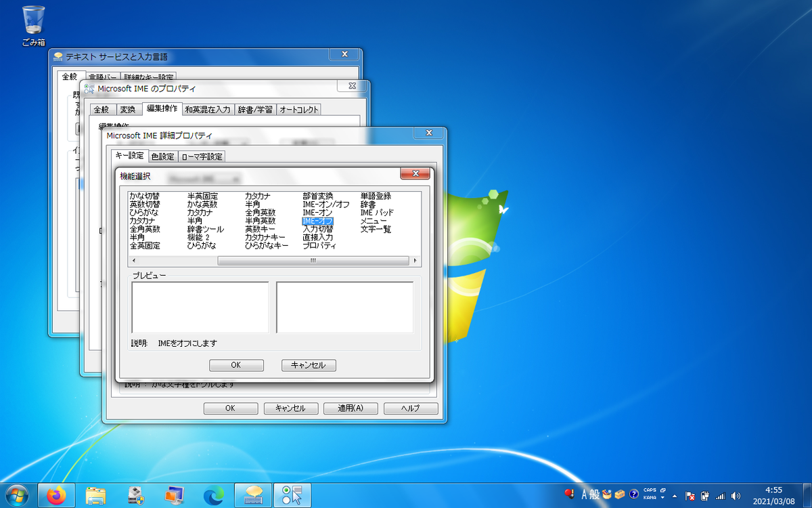Switch to the keyboard settings taskbar window
The width and height of the screenshot is (812, 508).
click(253, 496)
